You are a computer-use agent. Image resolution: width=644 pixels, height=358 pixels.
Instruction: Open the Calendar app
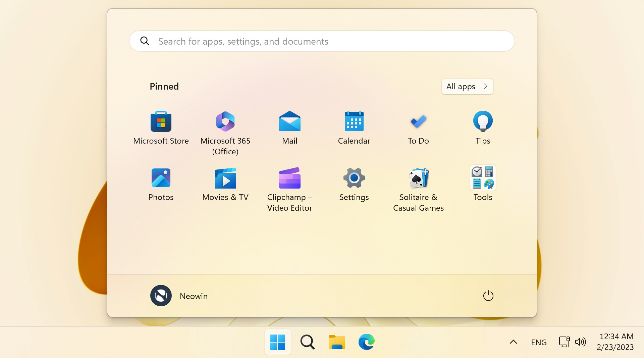[354, 128]
